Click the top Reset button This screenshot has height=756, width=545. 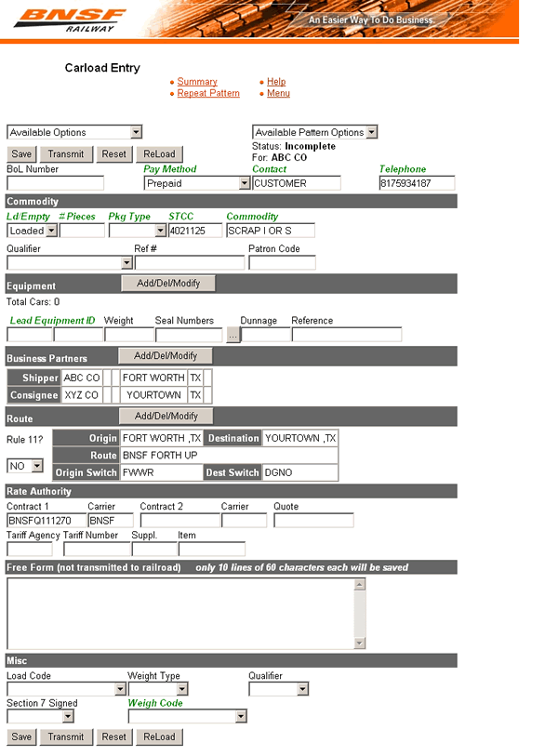(x=113, y=153)
